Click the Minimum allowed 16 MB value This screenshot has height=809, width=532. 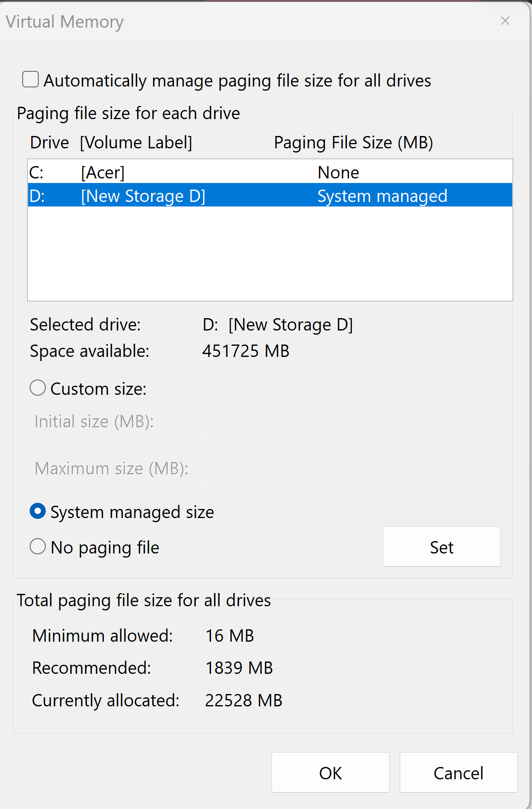pyautogui.click(x=230, y=636)
